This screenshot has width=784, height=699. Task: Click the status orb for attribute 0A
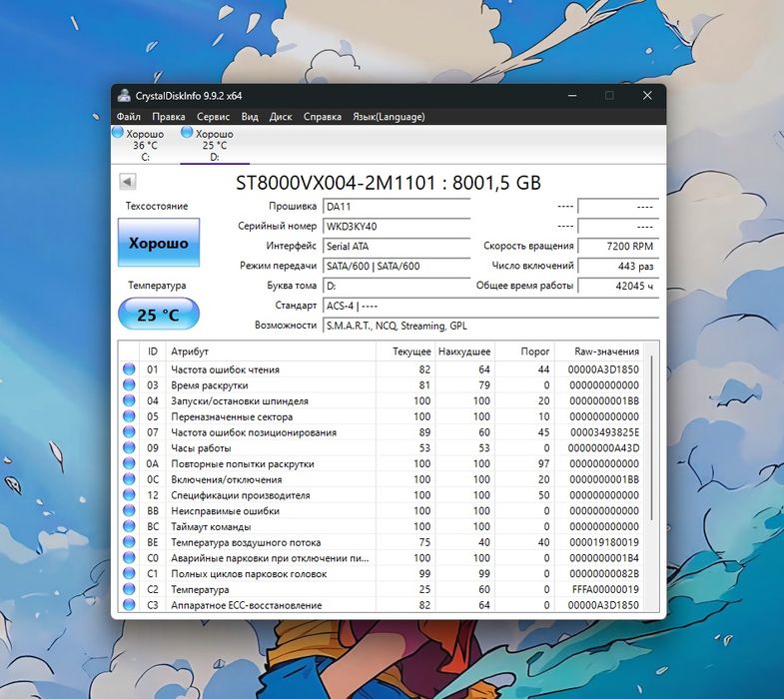(x=129, y=463)
